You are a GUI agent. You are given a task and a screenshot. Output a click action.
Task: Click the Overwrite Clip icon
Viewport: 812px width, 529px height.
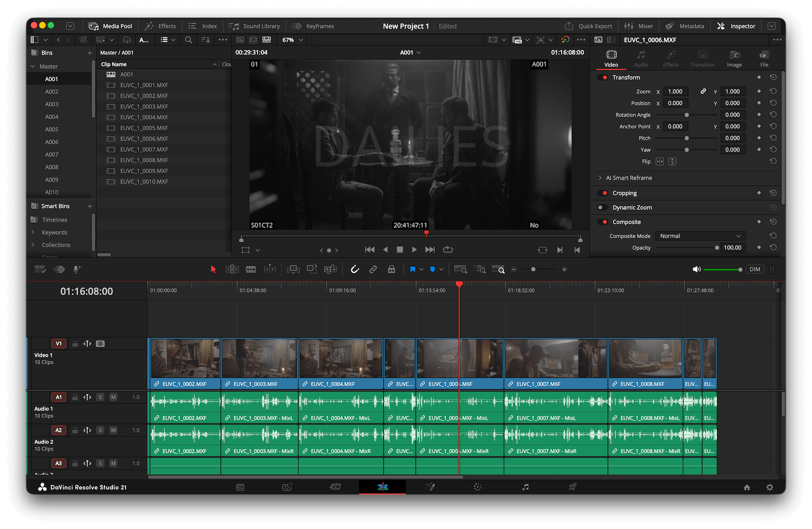tap(312, 269)
